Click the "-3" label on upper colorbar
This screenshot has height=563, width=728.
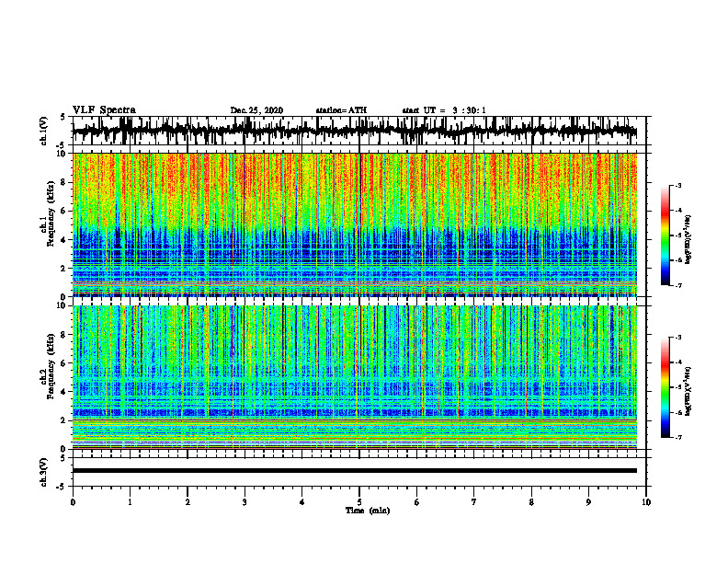[x=677, y=186]
